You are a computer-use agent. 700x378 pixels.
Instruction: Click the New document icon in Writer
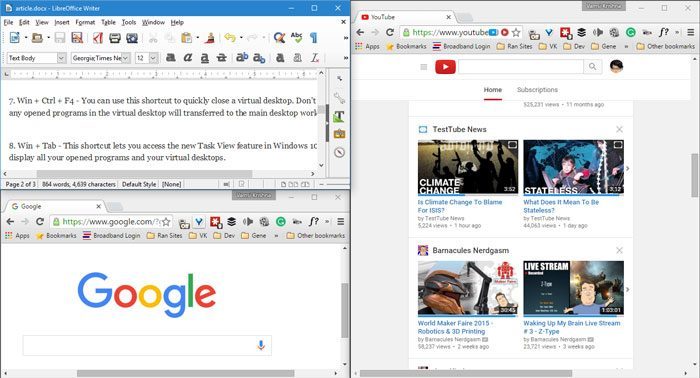(15, 38)
